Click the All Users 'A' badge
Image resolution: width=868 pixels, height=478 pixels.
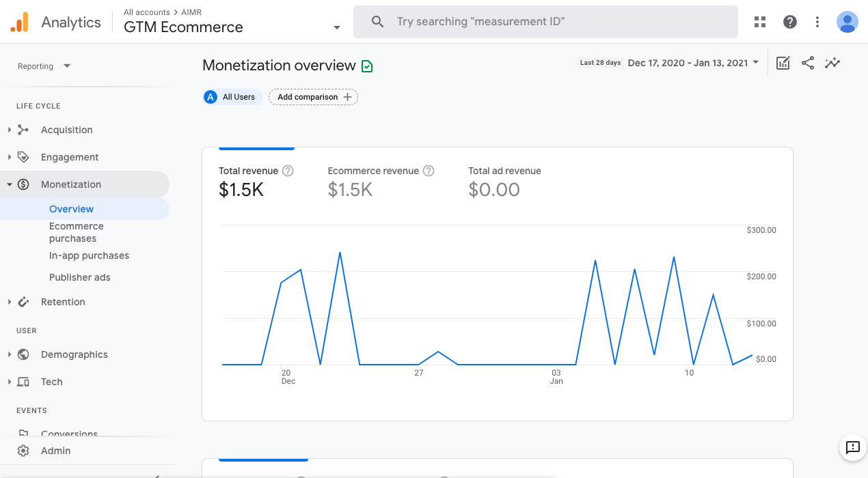click(211, 97)
